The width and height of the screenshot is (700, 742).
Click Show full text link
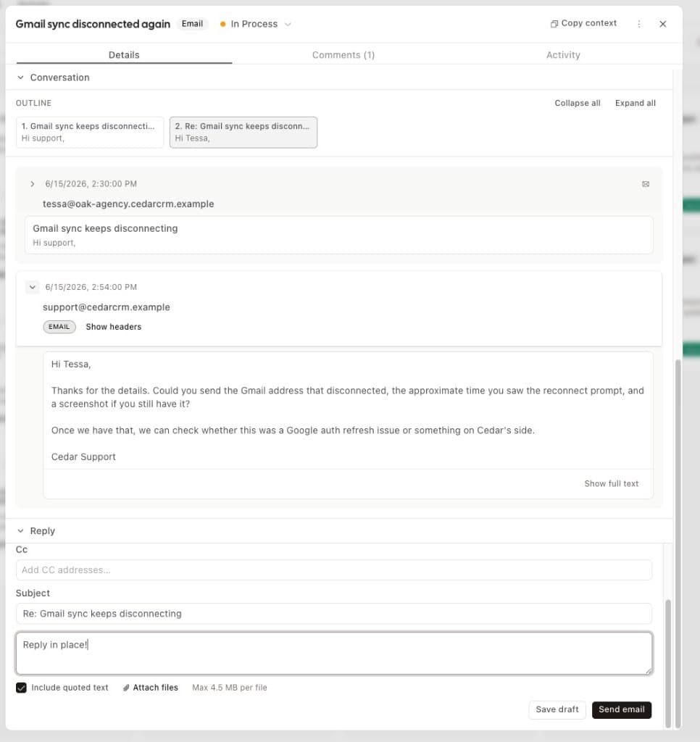click(x=611, y=483)
